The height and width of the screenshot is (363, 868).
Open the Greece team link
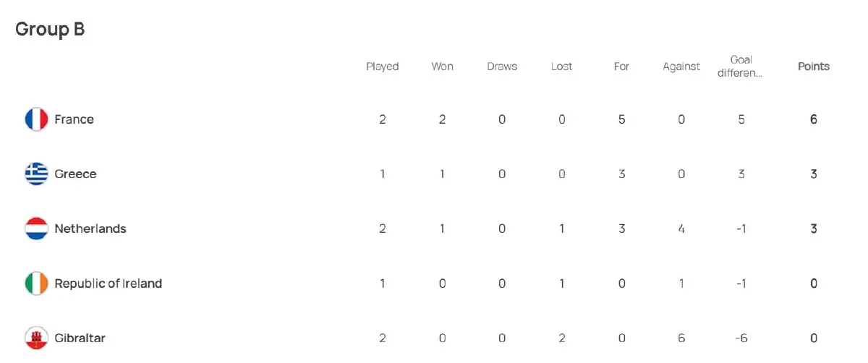(75, 174)
